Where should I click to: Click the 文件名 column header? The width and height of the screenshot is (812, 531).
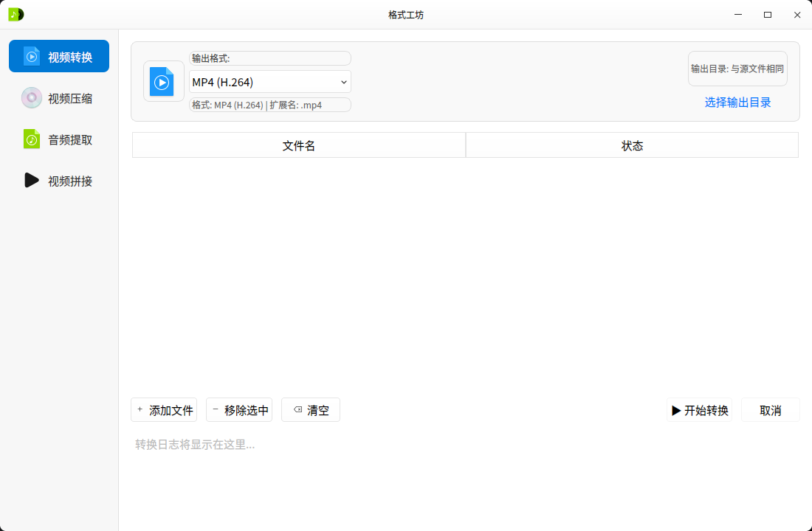(x=299, y=145)
